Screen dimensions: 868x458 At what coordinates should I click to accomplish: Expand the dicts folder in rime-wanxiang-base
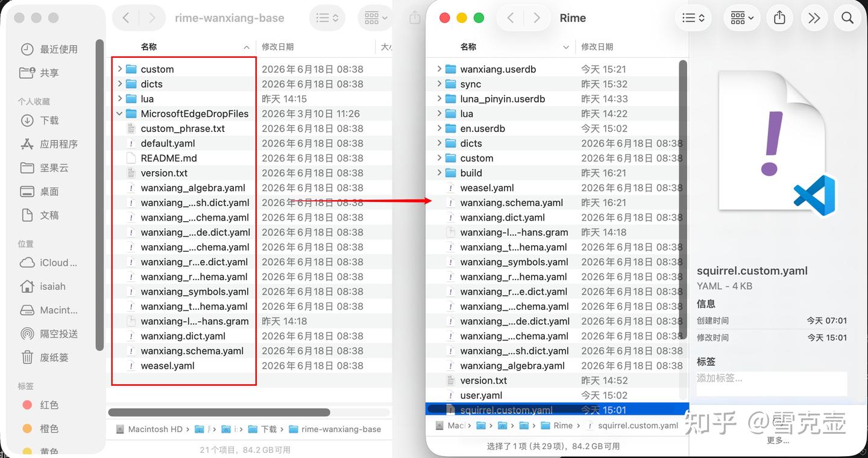(x=120, y=84)
